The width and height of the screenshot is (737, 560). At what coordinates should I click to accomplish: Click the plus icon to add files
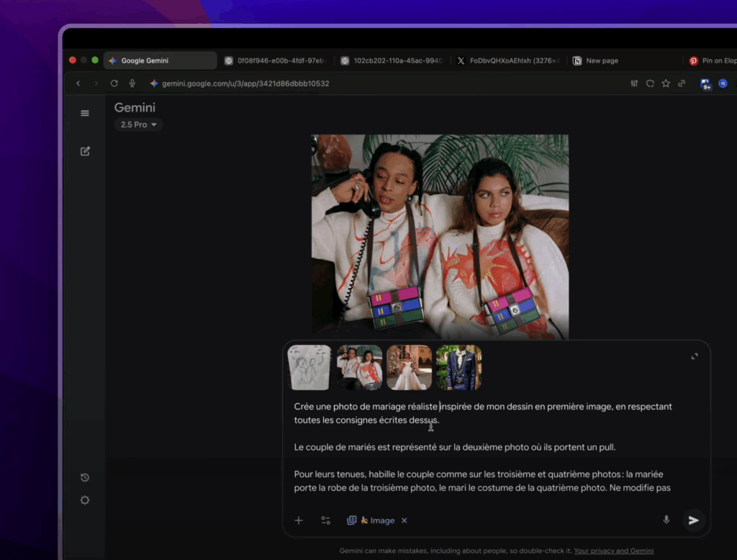pyautogui.click(x=299, y=520)
